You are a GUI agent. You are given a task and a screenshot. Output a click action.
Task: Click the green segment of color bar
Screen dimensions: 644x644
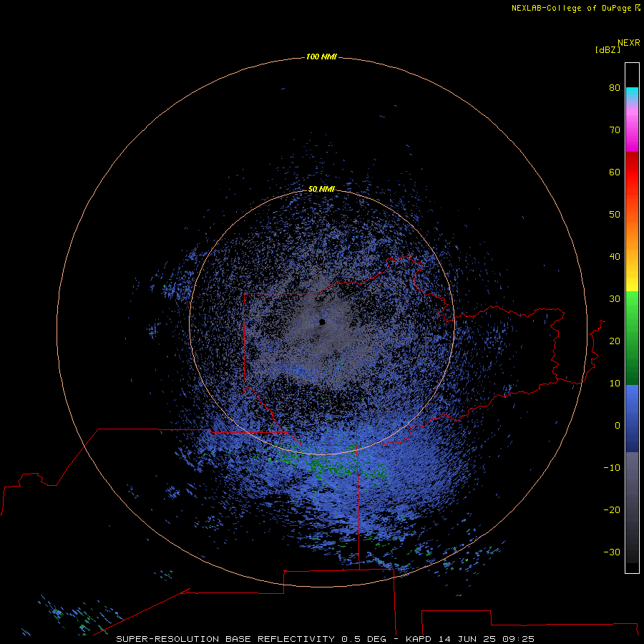click(632, 338)
